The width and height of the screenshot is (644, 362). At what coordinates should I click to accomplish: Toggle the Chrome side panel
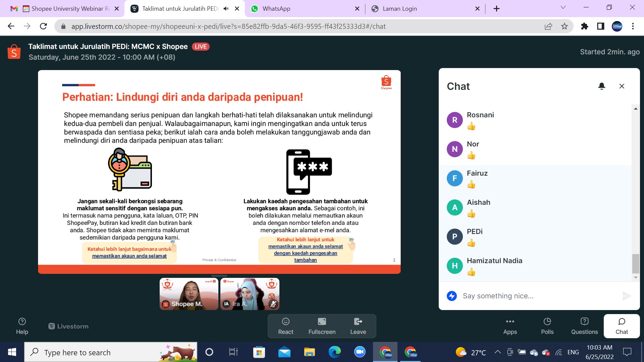601,26
